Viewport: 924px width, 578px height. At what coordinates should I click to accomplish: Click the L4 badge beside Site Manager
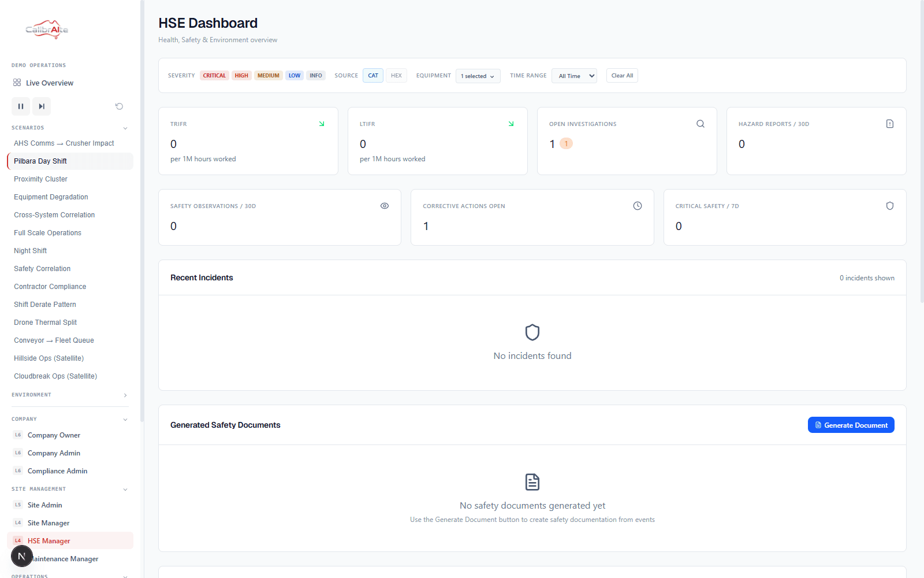[18, 523]
